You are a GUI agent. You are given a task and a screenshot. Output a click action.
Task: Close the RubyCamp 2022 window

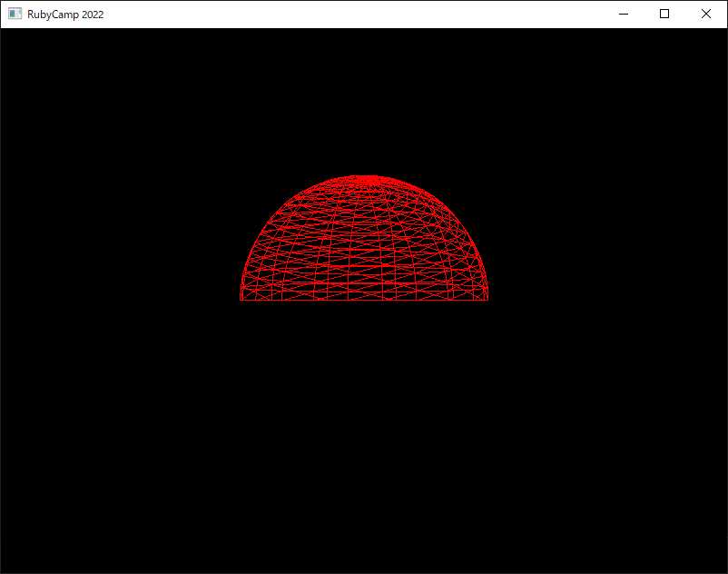(705, 14)
